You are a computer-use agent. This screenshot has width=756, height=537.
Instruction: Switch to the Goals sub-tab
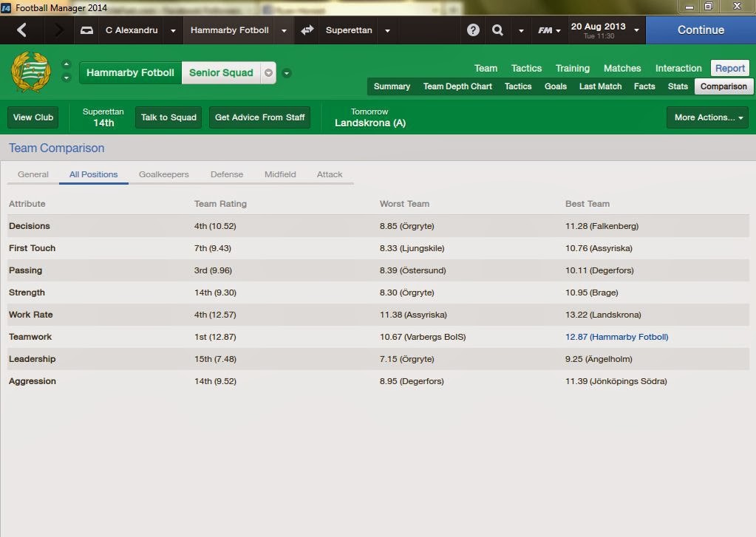[x=556, y=86]
